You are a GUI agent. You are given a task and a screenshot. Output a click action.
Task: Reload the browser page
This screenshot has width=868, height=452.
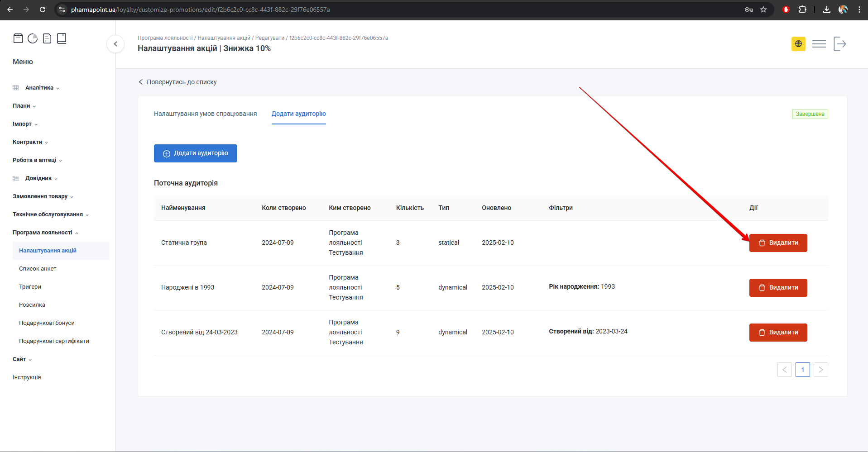pyautogui.click(x=43, y=10)
